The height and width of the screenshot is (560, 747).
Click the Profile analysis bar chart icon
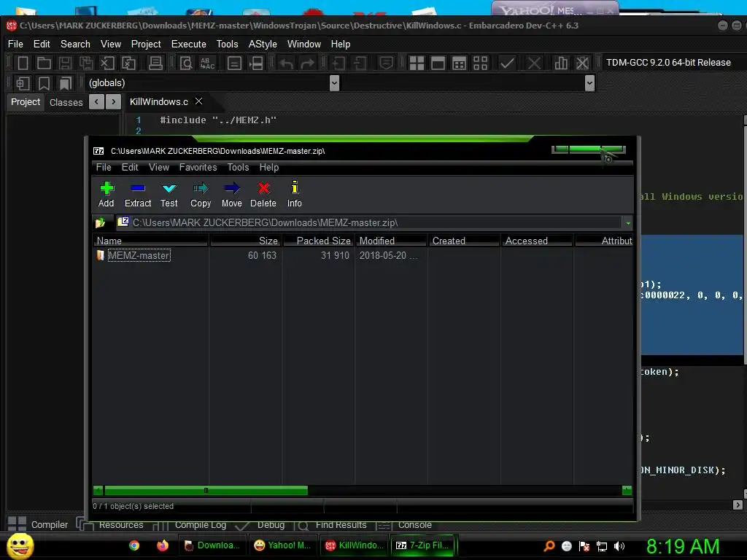[561, 63]
